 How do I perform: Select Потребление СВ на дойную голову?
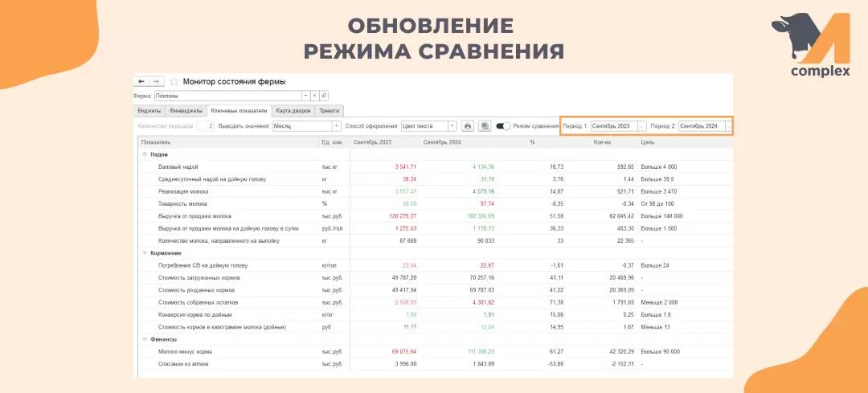436,265
